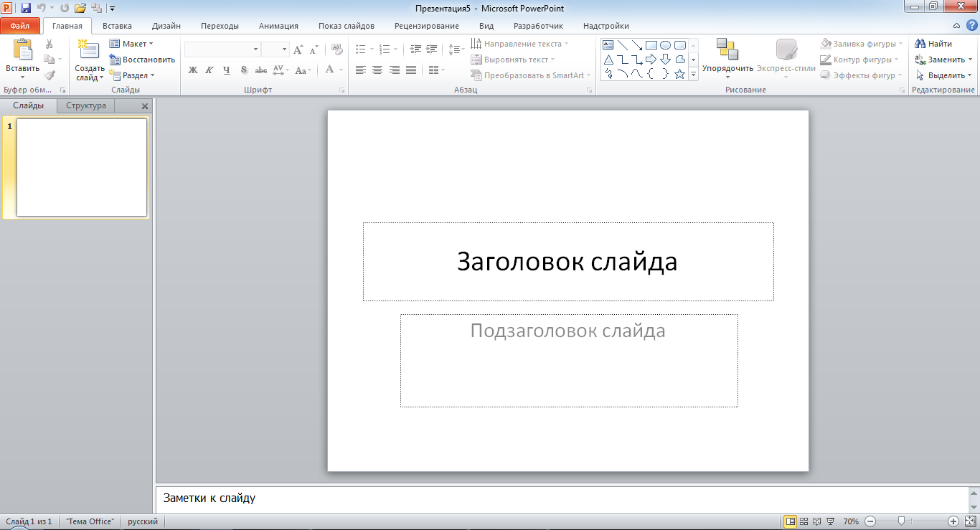Toggle bold (Ж) formatting
The image size is (980, 530).
click(x=193, y=70)
